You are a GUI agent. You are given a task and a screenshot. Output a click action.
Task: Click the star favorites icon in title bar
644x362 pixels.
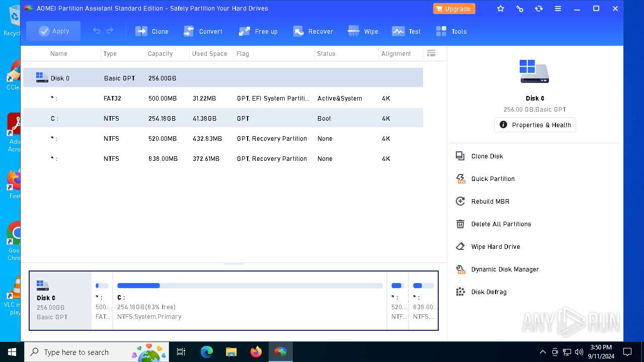coord(501,9)
